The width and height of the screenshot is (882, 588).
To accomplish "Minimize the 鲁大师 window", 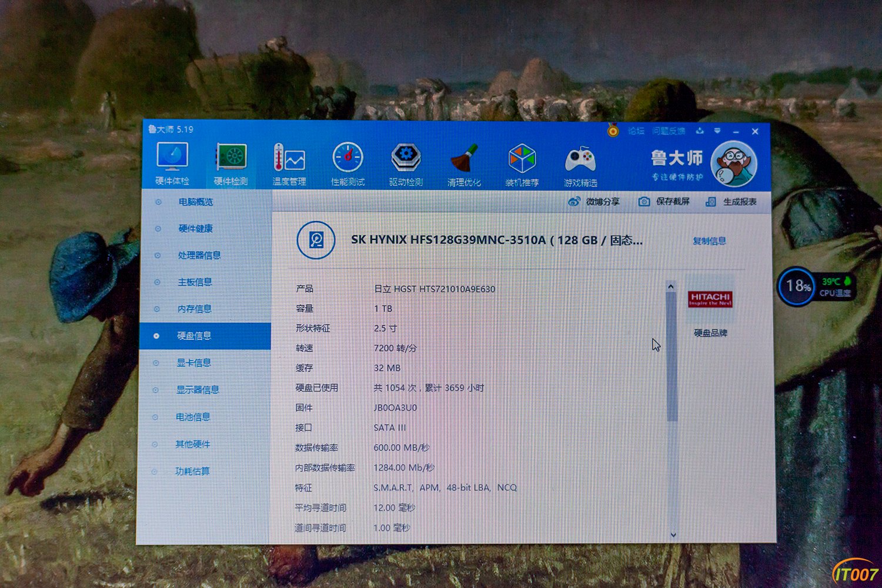I will coord(736,131).
